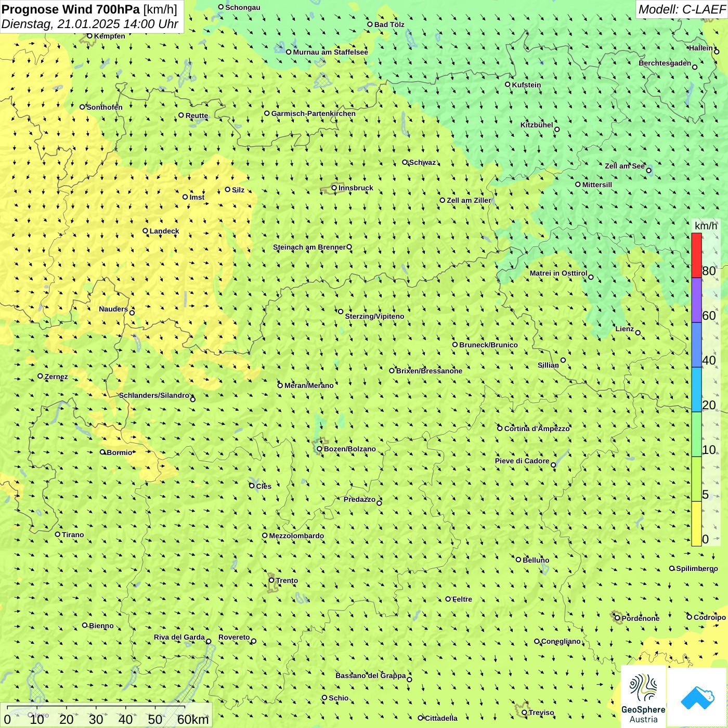The height and width of the screenshot is (728, 728).
Task: Click the Steinach am Brenner label
Action: (309, 247)
